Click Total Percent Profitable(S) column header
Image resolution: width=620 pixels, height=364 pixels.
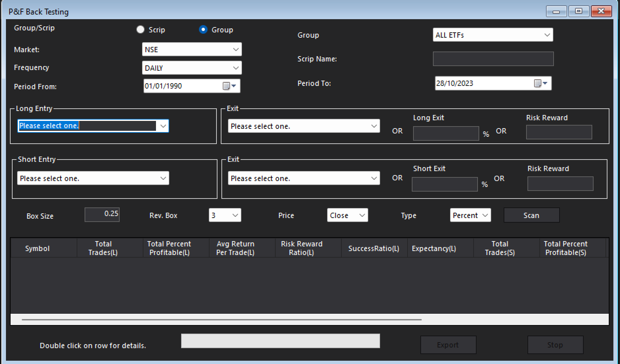pyautogui.click(x=572, y=248)
